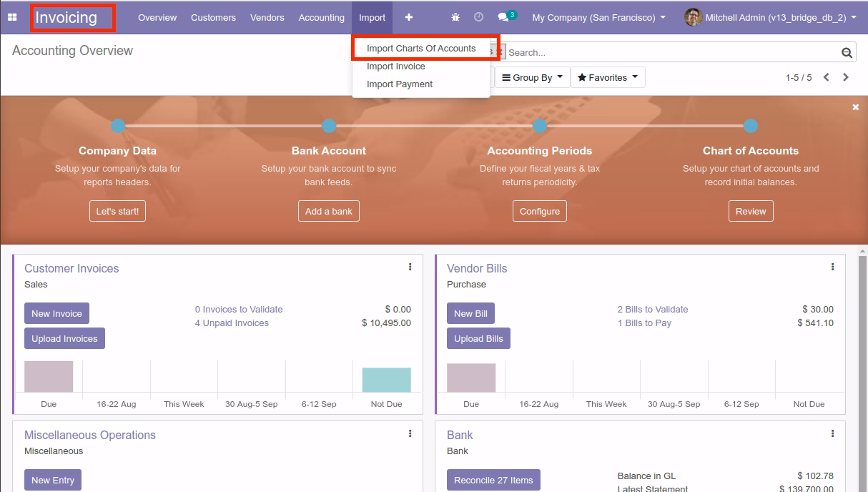Viewport: 868px width, 492px height.
Task: Click the New Entry button
Action: (x=53, y=480)
